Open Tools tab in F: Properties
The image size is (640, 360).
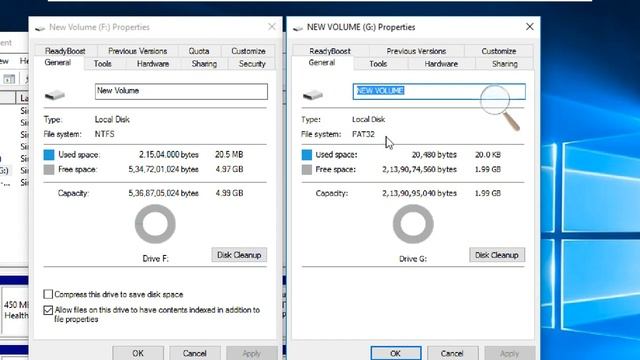click(x=103, y=64)
